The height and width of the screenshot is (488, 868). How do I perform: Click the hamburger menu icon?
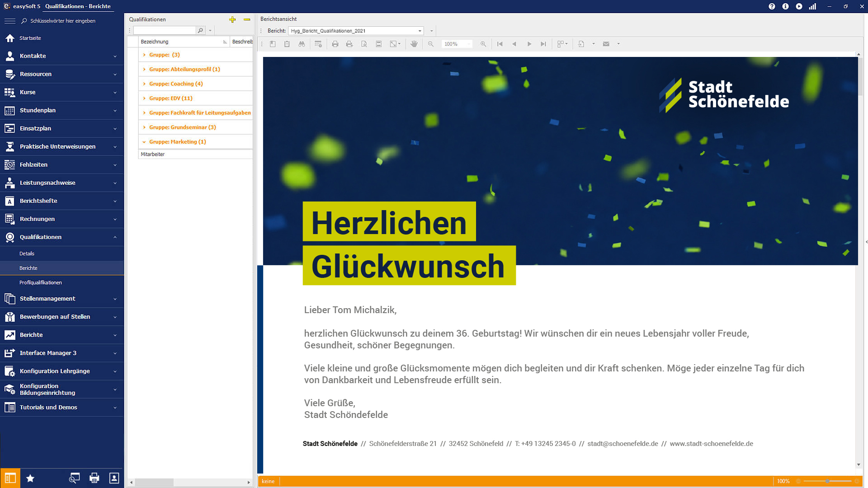pos(10,21)
